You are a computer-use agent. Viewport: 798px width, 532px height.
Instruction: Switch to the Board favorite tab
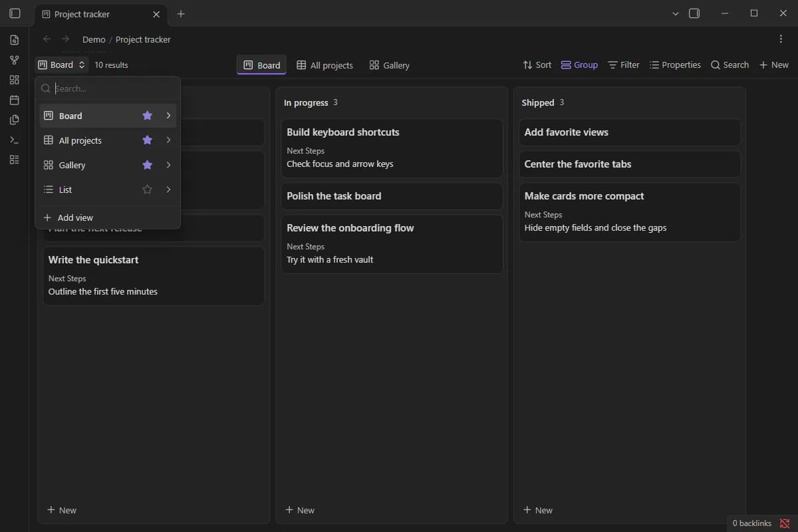261,65
